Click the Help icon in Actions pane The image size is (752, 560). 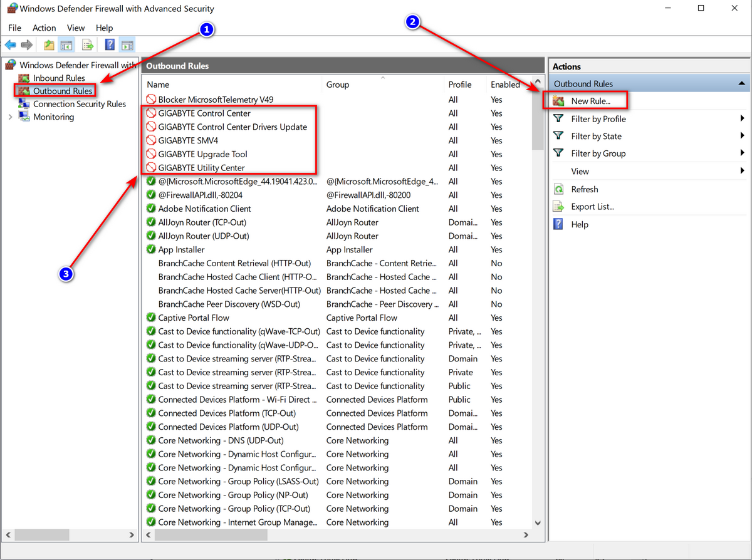pos(559,224)
